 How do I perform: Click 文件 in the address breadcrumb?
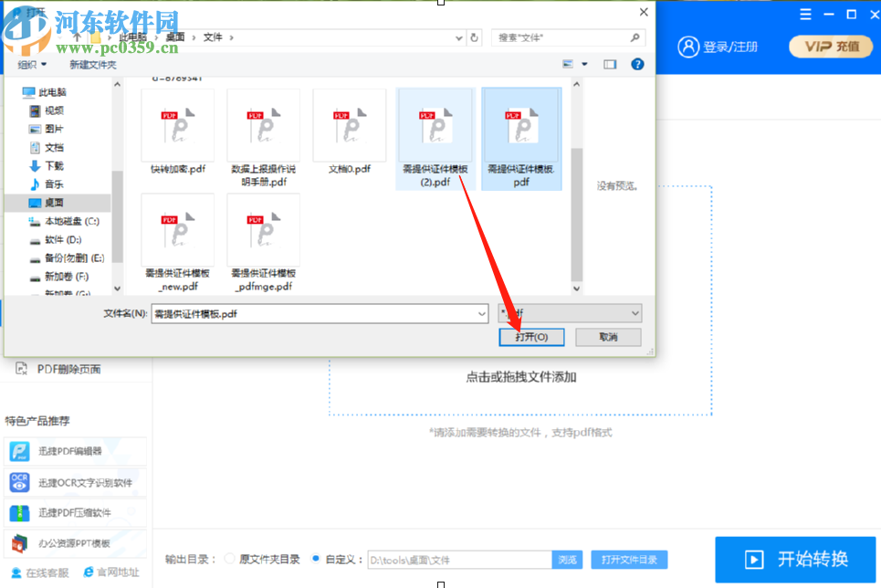[x=213, y=37]
